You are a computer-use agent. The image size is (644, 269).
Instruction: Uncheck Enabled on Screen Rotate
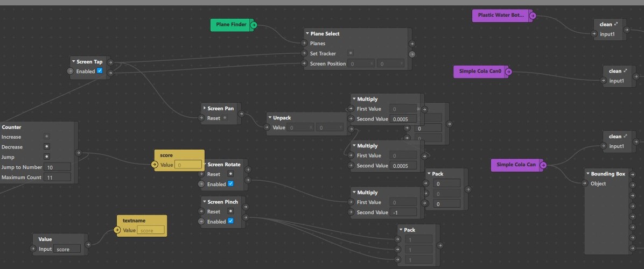point(230,184)
